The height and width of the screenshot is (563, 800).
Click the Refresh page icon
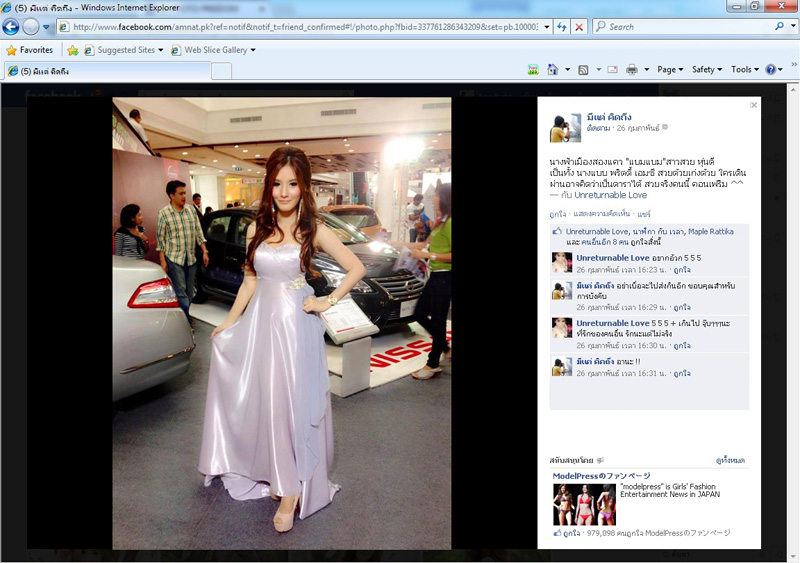[562, 27]
